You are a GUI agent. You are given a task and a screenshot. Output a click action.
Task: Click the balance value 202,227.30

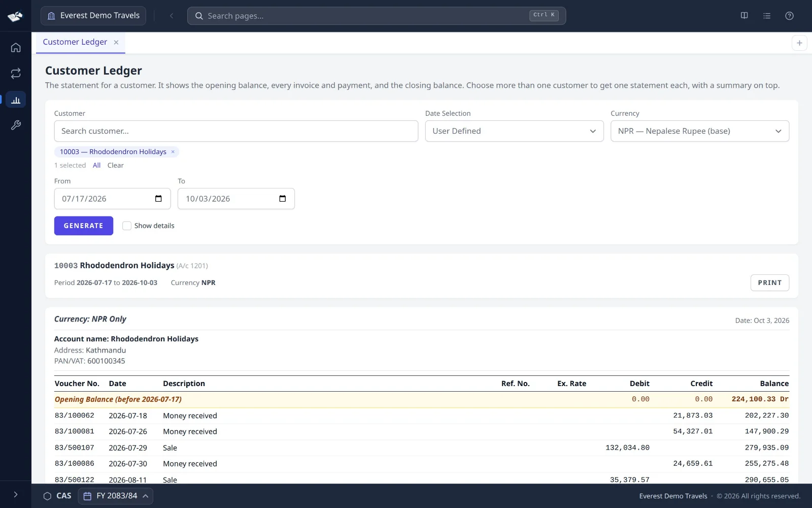767,416
